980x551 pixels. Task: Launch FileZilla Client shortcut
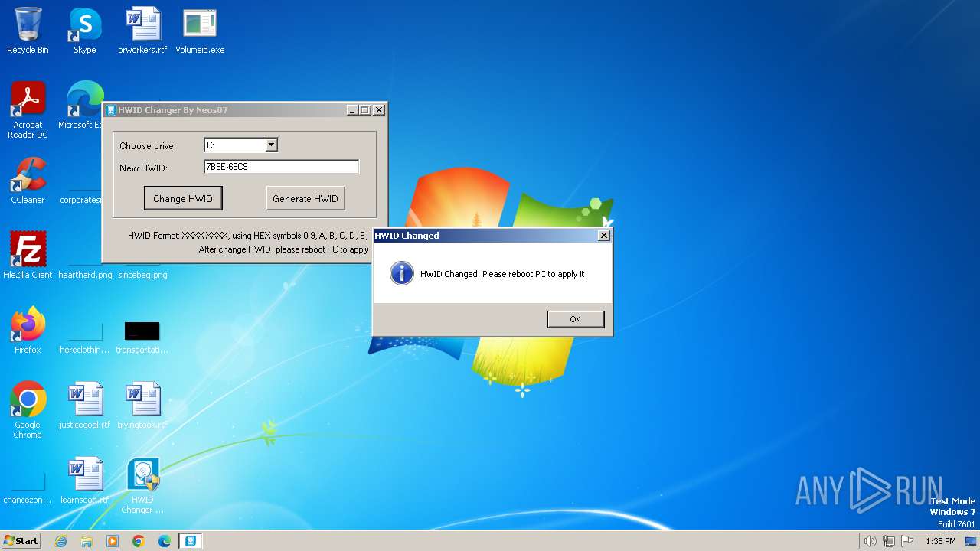[28, 255]
